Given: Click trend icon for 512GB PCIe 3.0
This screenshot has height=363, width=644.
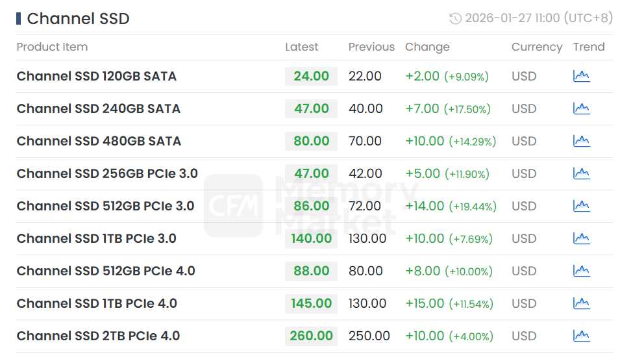Looking at the screenshot, I should pyautogui.click(x=581, y=206).
